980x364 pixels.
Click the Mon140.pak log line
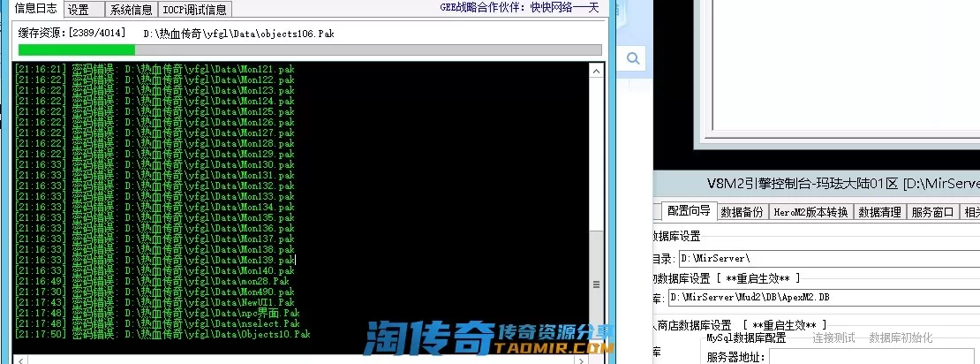[x=154, y=271]
